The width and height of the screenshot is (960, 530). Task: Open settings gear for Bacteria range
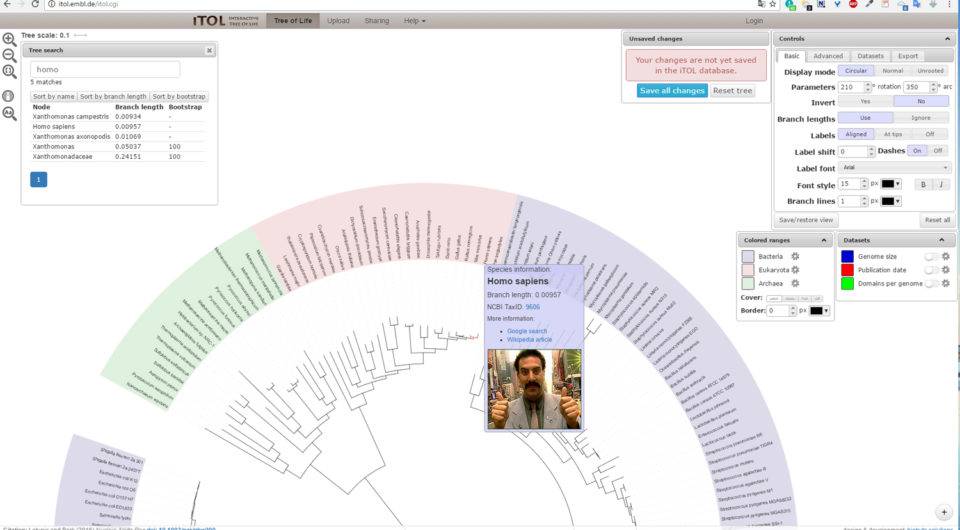[795, 256]
